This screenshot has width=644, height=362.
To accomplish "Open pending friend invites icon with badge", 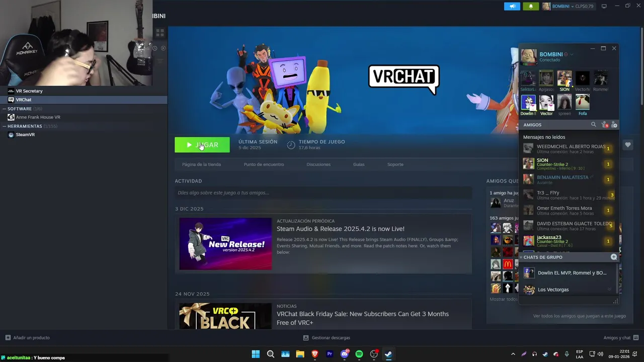I will (605, 125).
